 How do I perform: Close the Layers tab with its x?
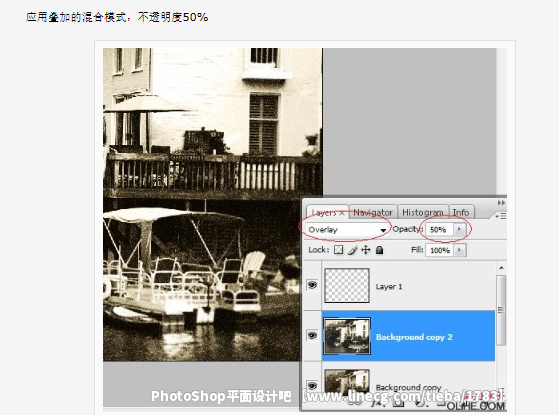click(x=342, y=213)
